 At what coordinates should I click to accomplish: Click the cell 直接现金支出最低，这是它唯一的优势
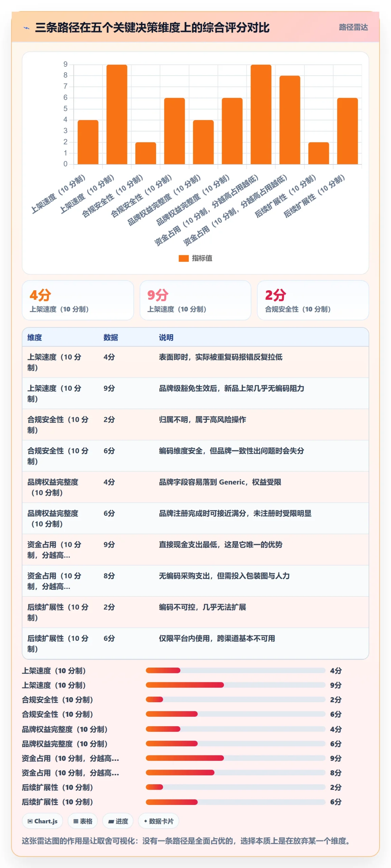[x=221, y=544]
